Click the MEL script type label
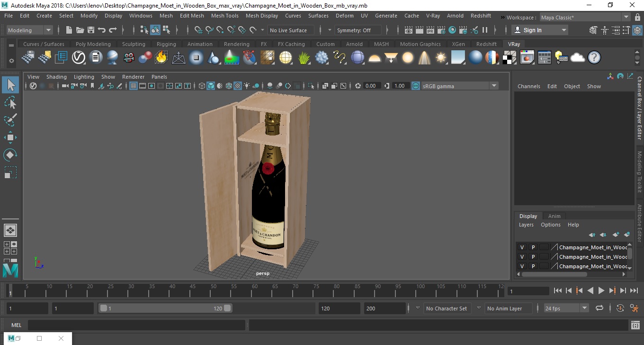This screenshot has height=345, width=644. 17,325
